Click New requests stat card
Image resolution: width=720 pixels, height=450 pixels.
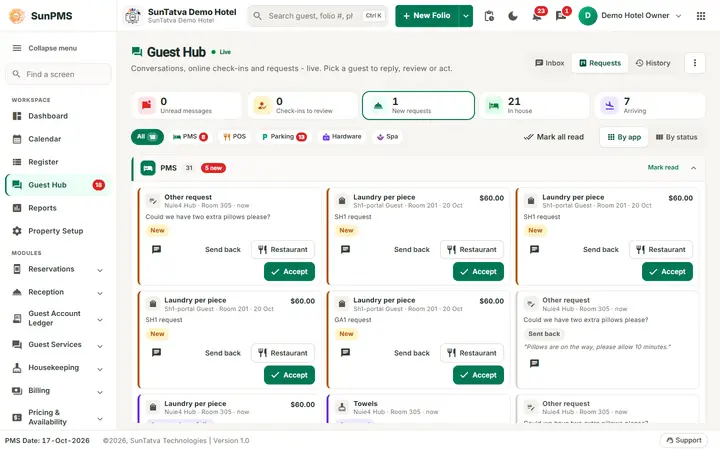click(418, 106)
